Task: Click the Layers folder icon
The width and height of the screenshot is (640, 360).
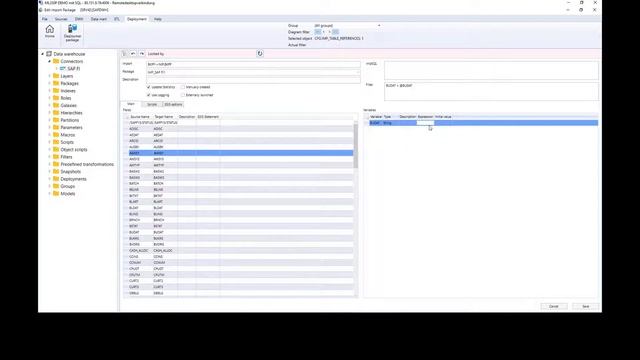Action: coord(56,76)
